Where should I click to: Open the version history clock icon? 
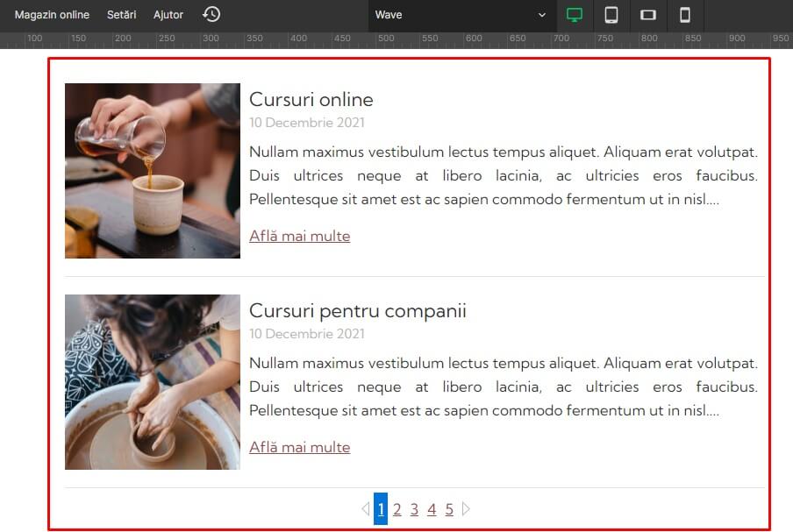[x=211, y=14]
